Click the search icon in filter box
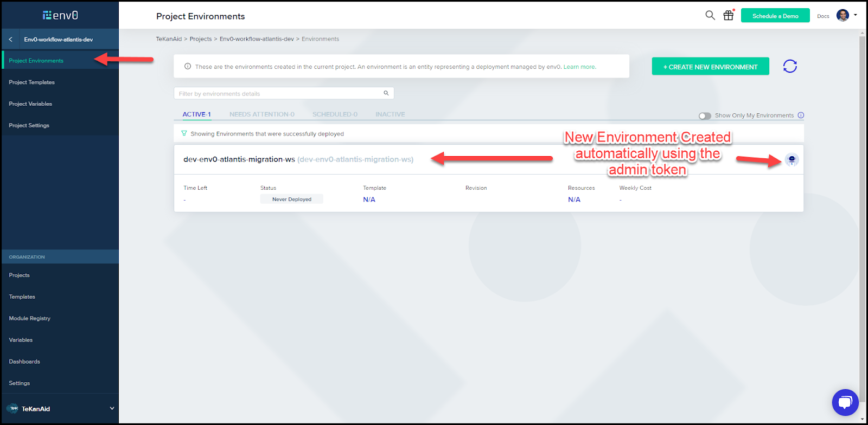This screenshot has height=425, width=868. point(386,93)
